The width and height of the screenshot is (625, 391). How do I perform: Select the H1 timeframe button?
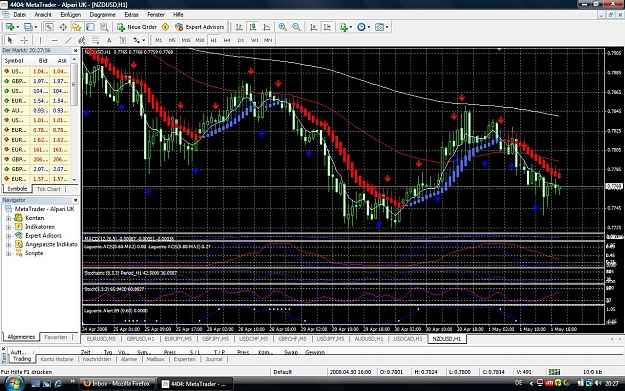(x=214, y=40)
